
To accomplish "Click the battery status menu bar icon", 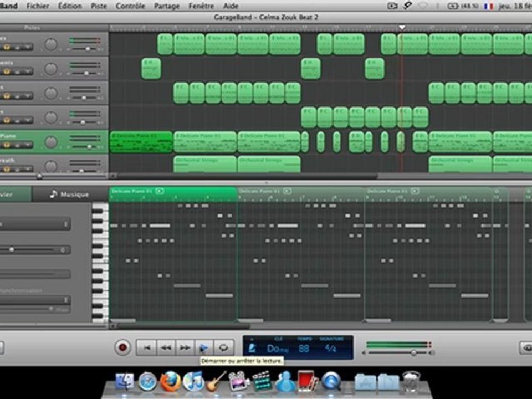I will pyautogui.click(x=453, y=6).
